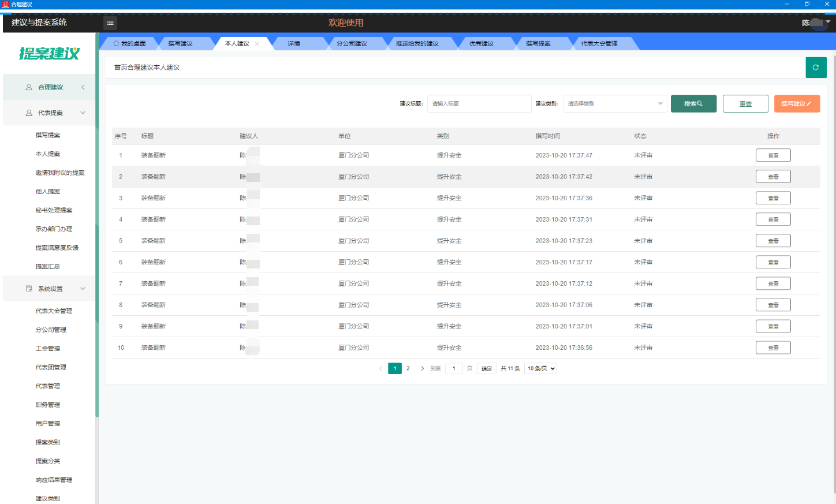
Task: Click the home icon on 我的桌面 tab
Action: coord(116,44)
